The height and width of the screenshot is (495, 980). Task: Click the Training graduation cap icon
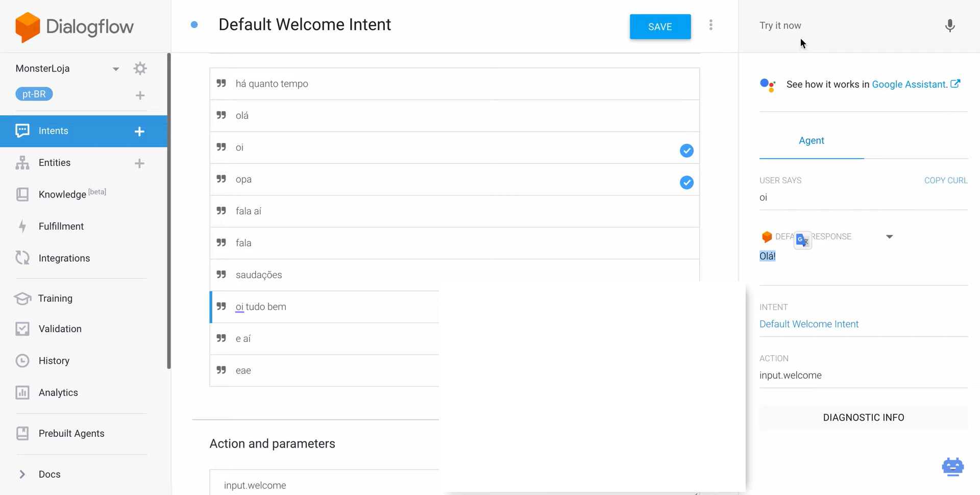click(22, 299)
